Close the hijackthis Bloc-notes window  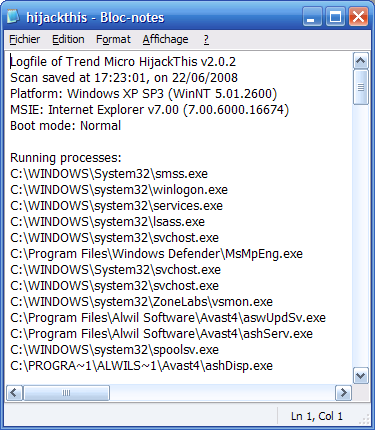tap(358, 16)
